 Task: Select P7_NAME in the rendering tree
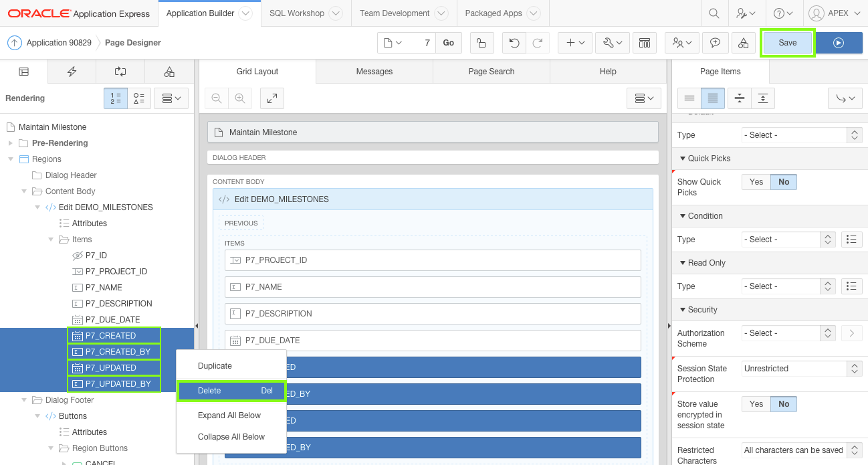104,288
